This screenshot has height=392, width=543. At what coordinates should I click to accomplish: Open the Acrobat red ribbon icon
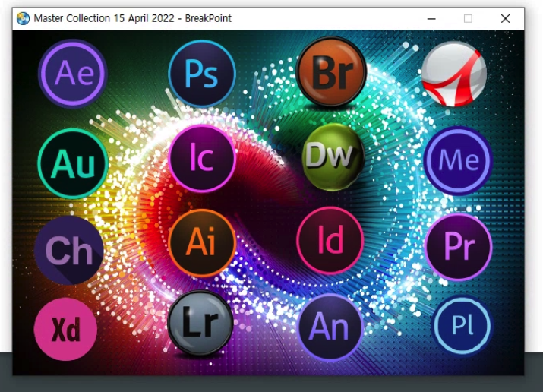454,74
